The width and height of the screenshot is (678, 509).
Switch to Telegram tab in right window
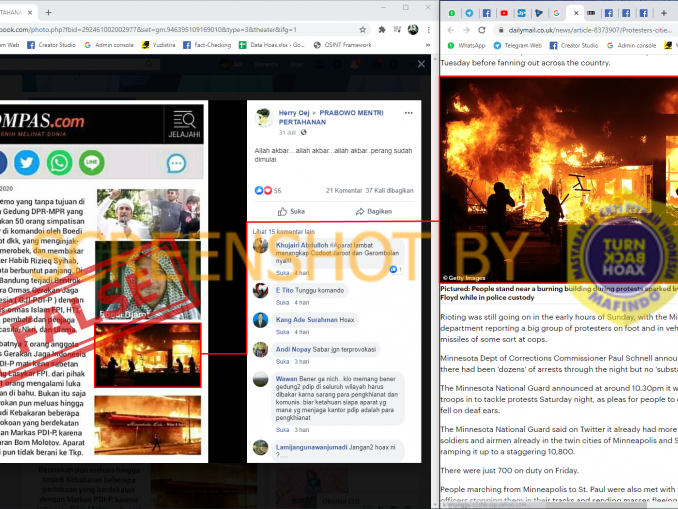pos(469,13)
